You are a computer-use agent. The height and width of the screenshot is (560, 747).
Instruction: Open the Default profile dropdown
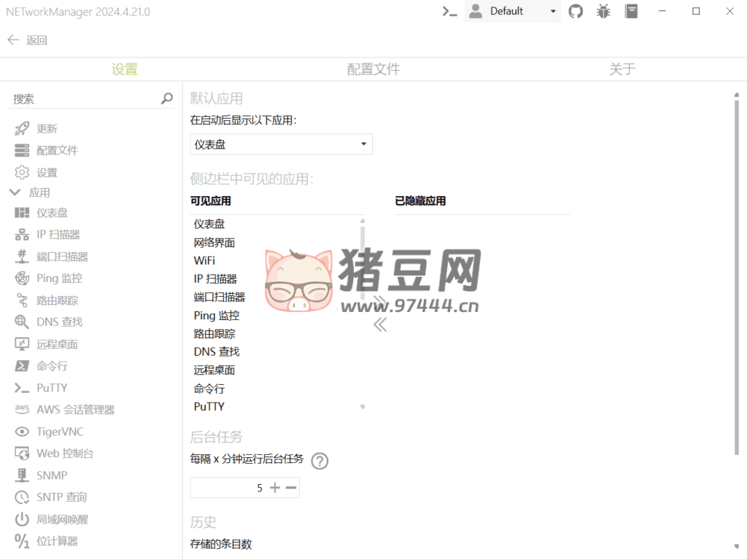coord(513,11)
